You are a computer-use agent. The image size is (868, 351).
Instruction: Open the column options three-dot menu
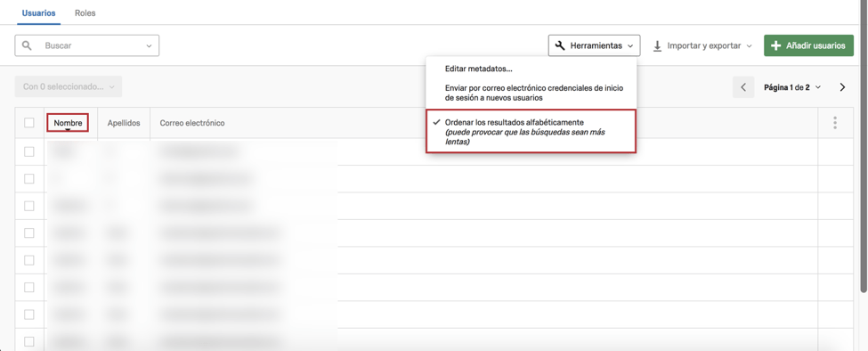pyautogui.click(x=835, y=123)
